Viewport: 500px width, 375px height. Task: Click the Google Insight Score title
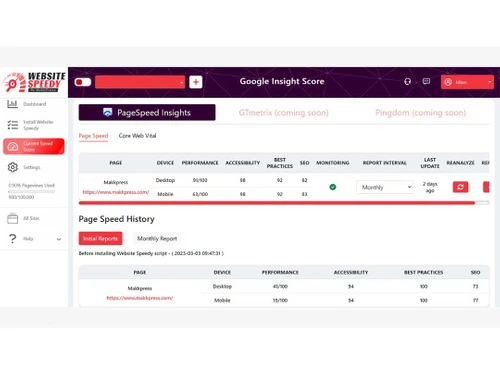(282, 81)
